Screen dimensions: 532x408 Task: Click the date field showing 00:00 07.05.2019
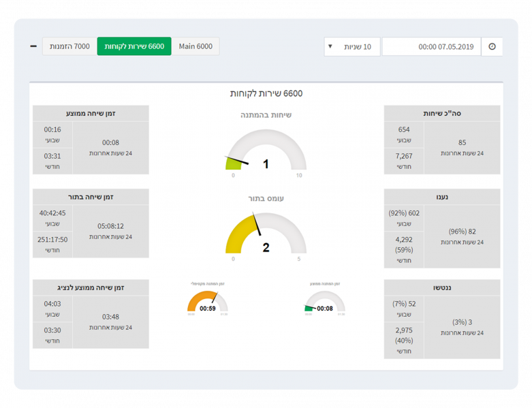(431, 47)
